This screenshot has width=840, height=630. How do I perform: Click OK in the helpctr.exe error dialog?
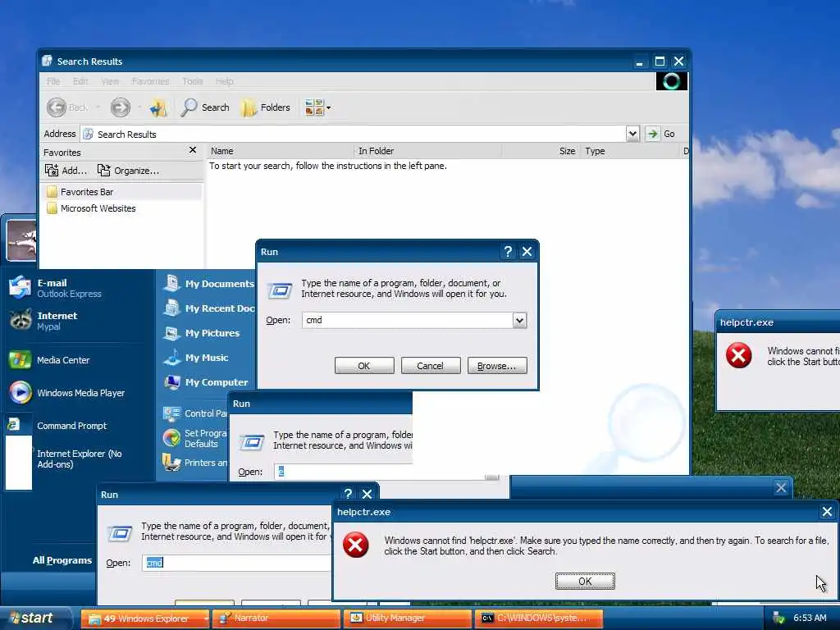[585, 582]
